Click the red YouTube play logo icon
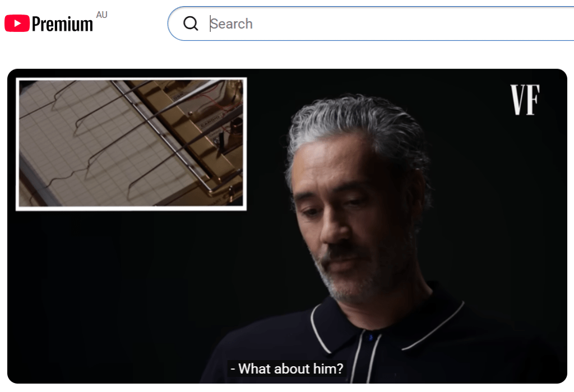 coord(17,24)
